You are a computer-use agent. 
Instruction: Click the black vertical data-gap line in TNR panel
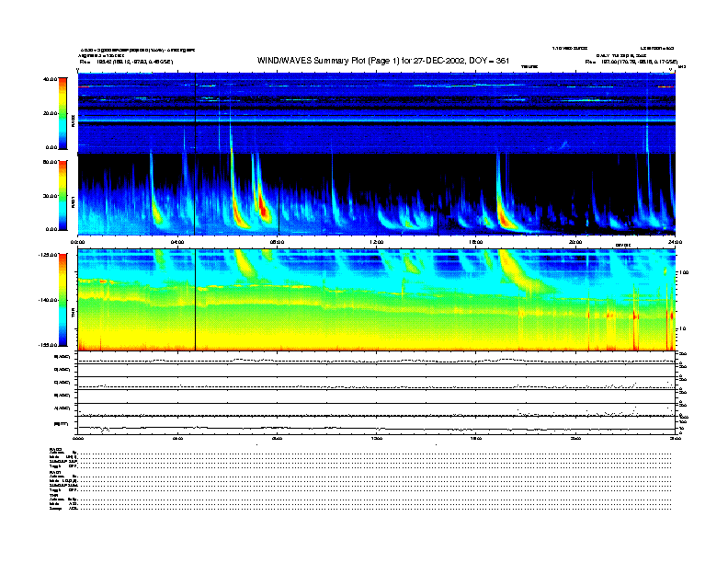(195, 300)
